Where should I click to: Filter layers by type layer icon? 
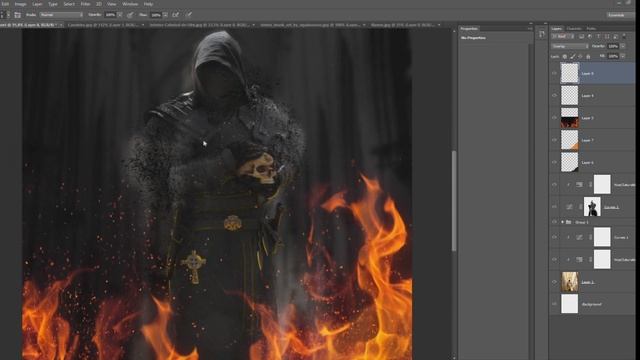click(x=598, y=36)
